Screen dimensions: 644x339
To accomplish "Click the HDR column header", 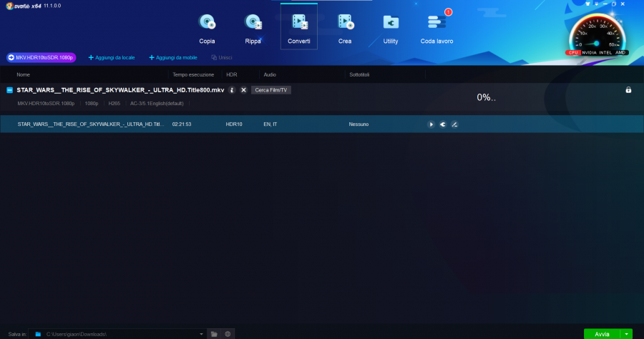I will click(232, 74).
